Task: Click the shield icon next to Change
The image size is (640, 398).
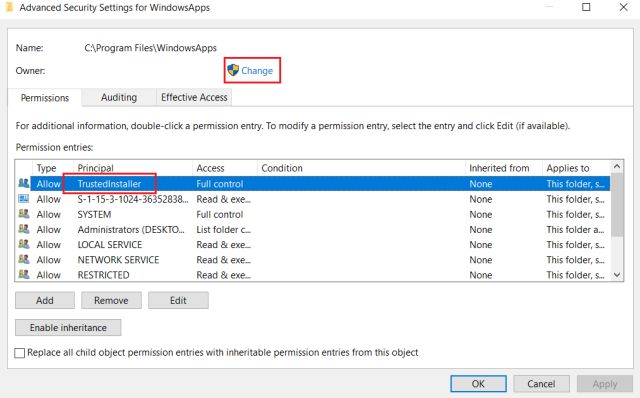Action: [233, 70]
